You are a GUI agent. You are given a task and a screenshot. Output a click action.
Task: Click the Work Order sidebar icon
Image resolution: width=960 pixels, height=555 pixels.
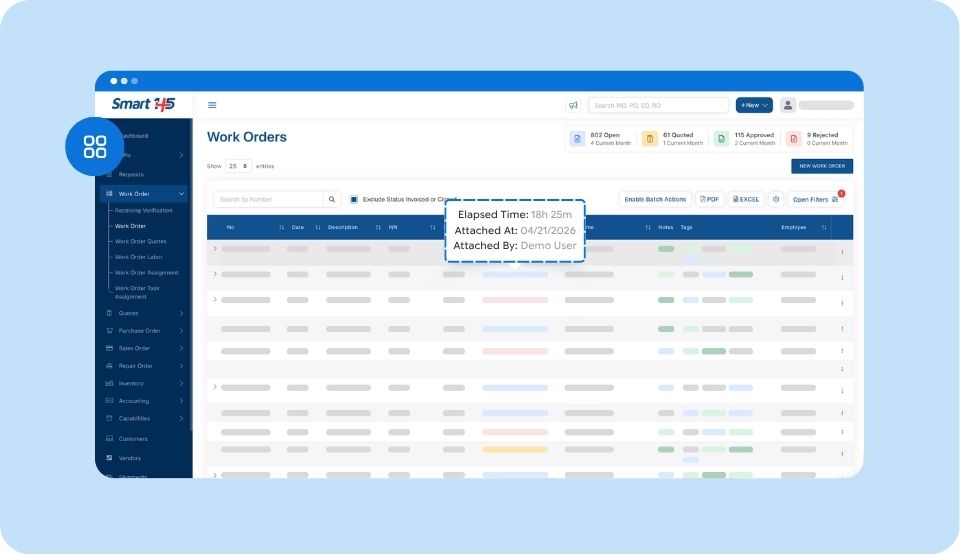pyautogui.click(x=110, y=194)
